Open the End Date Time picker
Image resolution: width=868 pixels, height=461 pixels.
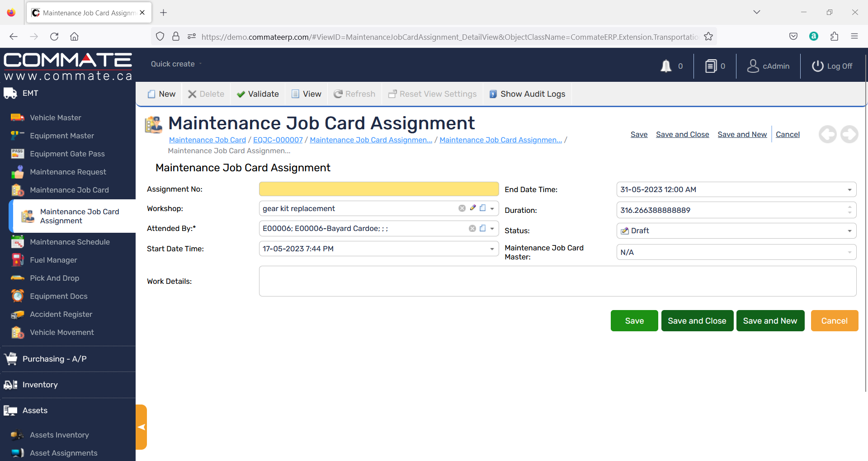(850, 190)
